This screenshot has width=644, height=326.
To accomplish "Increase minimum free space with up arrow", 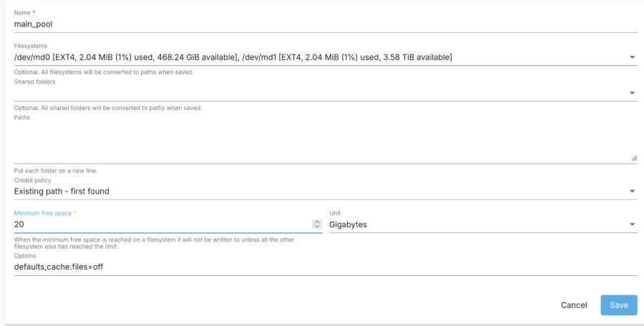I will click(x=317, y=222).
